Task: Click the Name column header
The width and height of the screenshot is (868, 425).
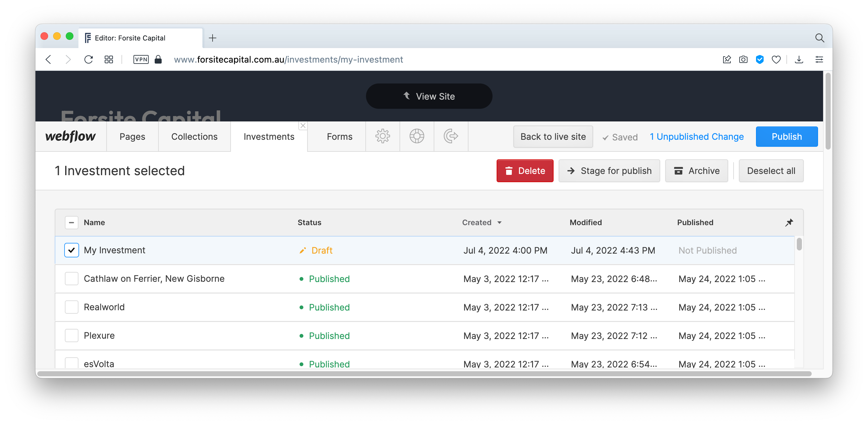Action: pyautogui.click(x=94, y=223)
